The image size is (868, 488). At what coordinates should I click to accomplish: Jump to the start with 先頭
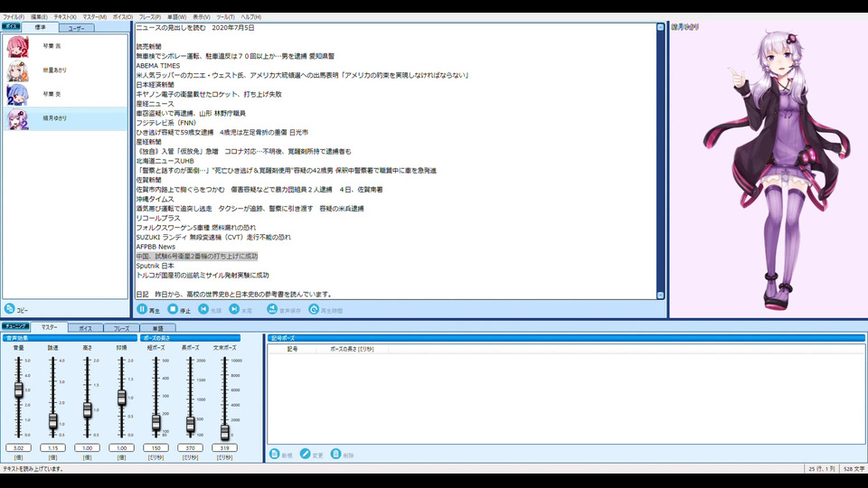210,309
